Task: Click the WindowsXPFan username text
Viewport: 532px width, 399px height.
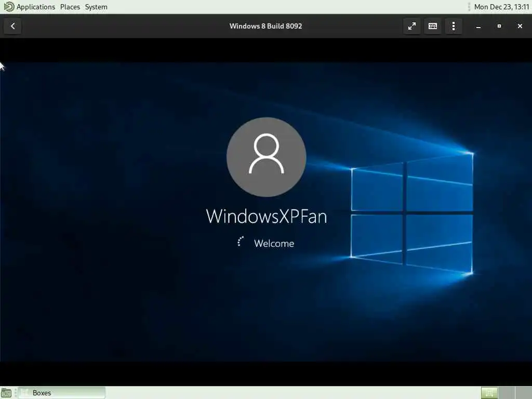Action: [x=267, y=216]
